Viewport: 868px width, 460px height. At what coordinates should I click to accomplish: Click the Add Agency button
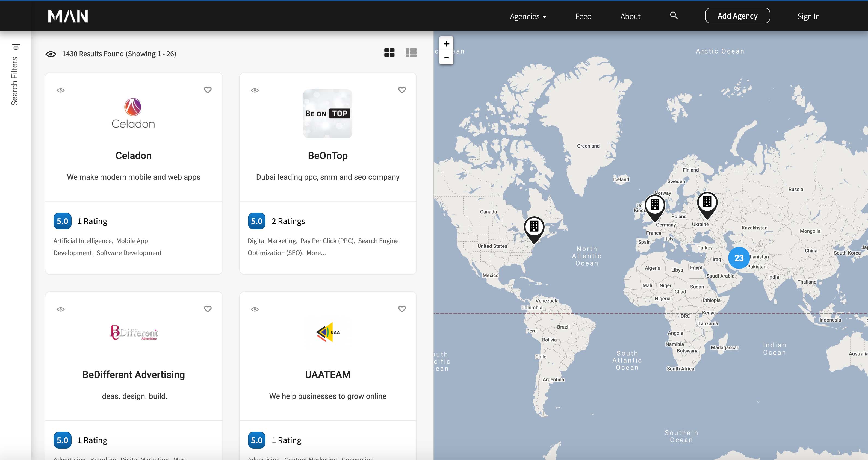pyautogui.click(x=737, y=16)
